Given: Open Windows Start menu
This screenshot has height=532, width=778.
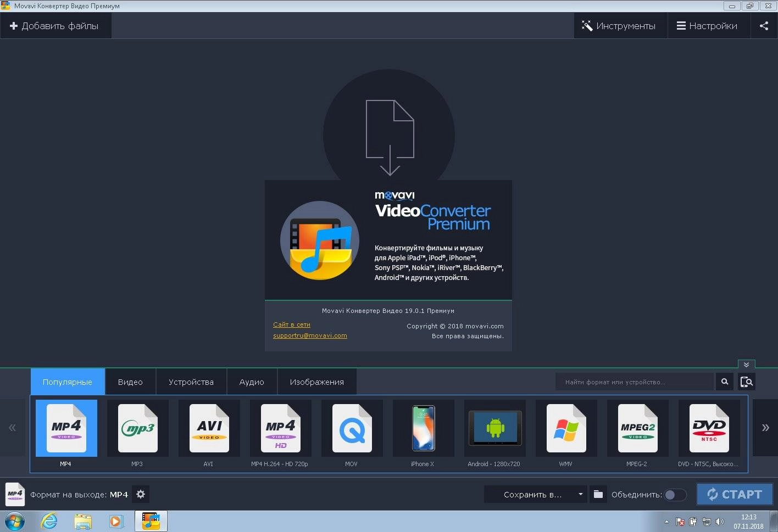Looking at the screenshot, I should pyautogui.click(x=15, y=521).
